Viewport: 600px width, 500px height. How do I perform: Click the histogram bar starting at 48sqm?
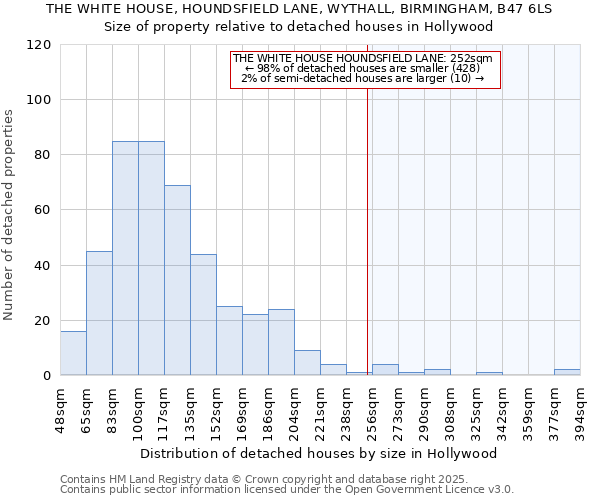point(73,353)
